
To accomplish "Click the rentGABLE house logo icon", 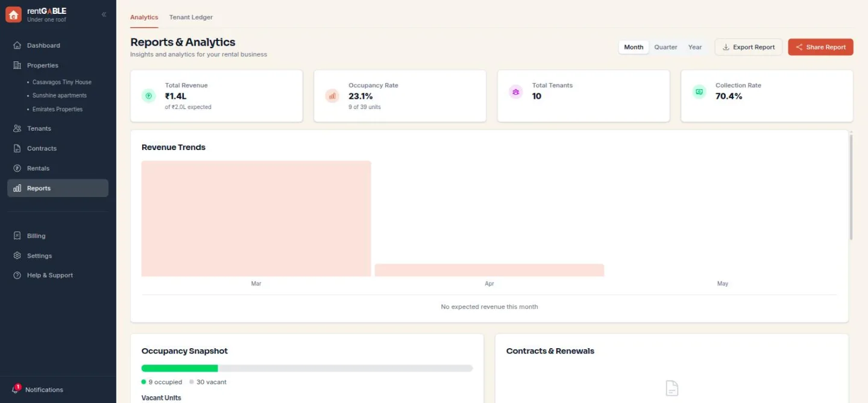I will pos(13,14).
